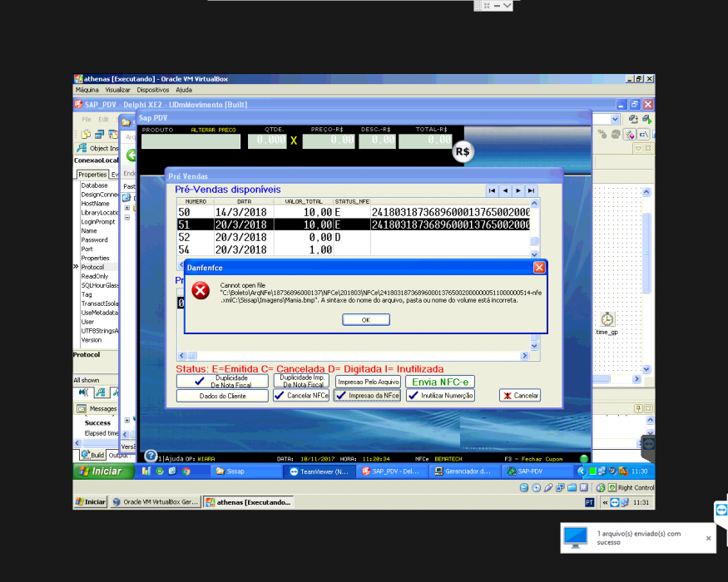
Task: Click Dados do Cliente button
Action: point(222,396)
